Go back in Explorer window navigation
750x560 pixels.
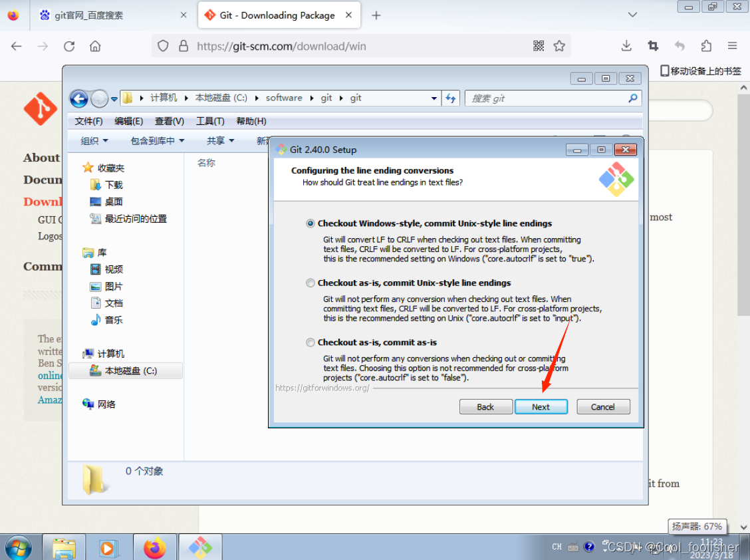pos(79,99)
